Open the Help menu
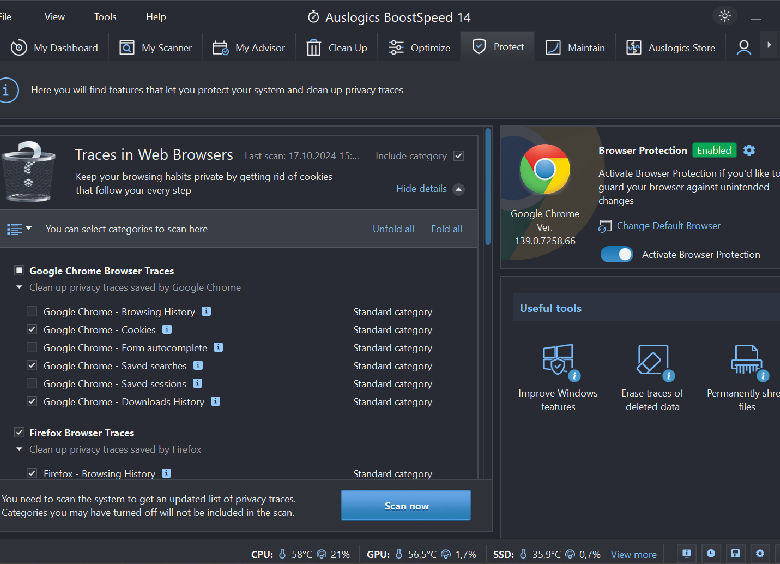The width and height of the screenshot is (780, 564). (x=156, y=17)
